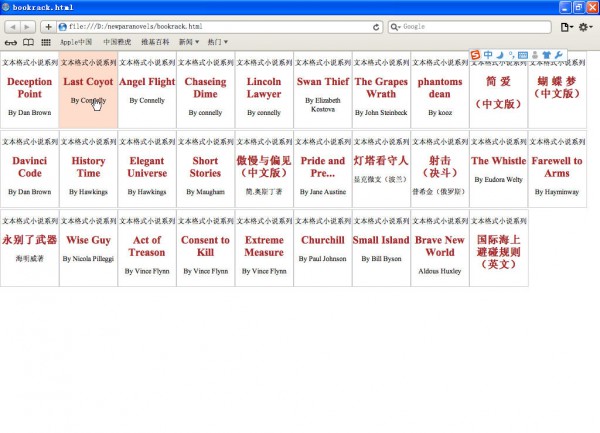Expand the 新闻 bookmarks folder
The height and width of the screenshot is (433, 600).
(189, 42)
